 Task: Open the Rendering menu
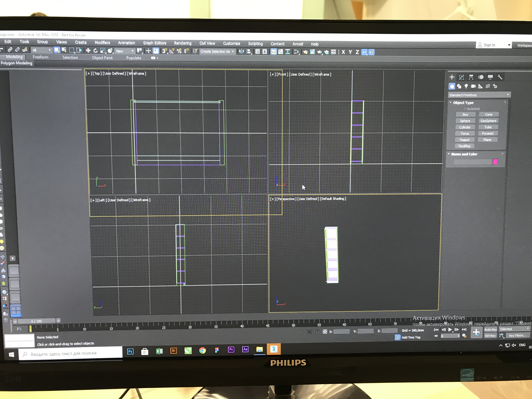point(182,43)
